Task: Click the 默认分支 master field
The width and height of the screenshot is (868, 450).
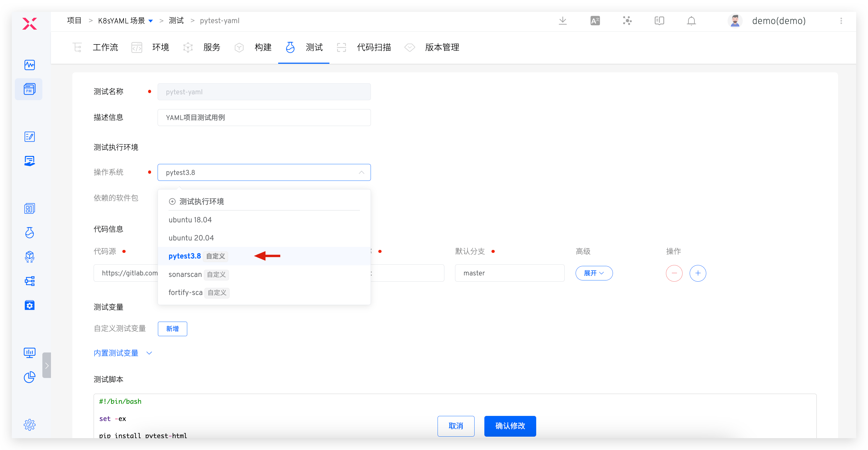Action: 510,273
